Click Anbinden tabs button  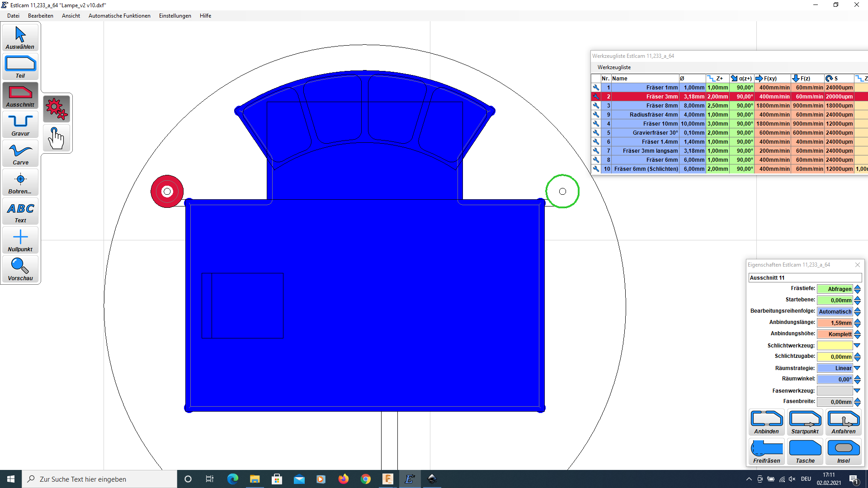pyautogui.click(x=767, y=422)
